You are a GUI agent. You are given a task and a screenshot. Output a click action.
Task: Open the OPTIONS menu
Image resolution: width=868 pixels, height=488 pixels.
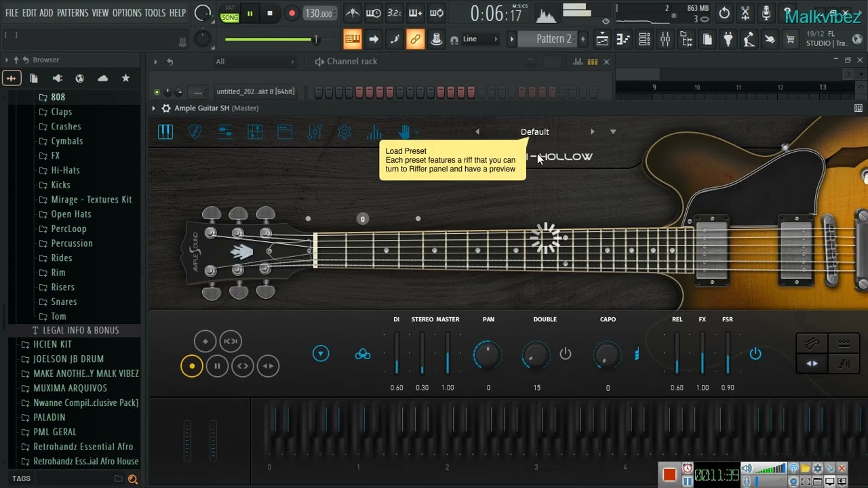pos(127,13)
